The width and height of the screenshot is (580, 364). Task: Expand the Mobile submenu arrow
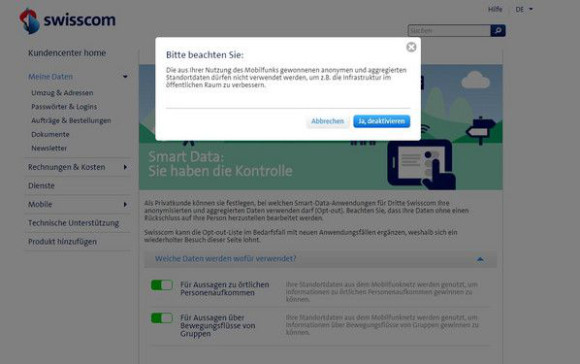125,204
